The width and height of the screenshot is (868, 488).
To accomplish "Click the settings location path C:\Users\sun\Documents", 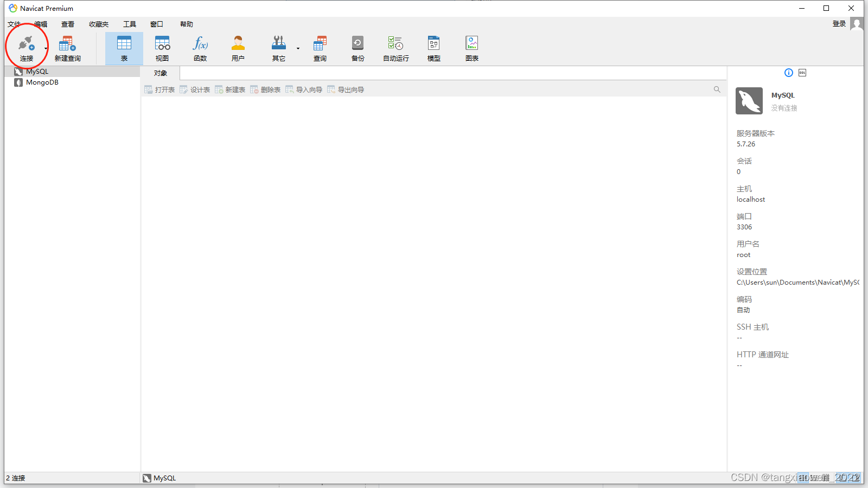I will [x=797, y=282].
